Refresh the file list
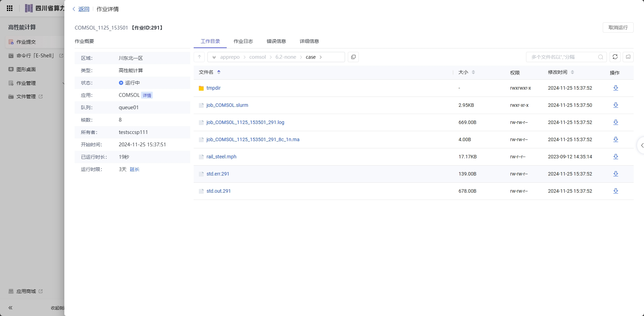The height and width of the screenshot is (316, 644). (x=615, y=57)
